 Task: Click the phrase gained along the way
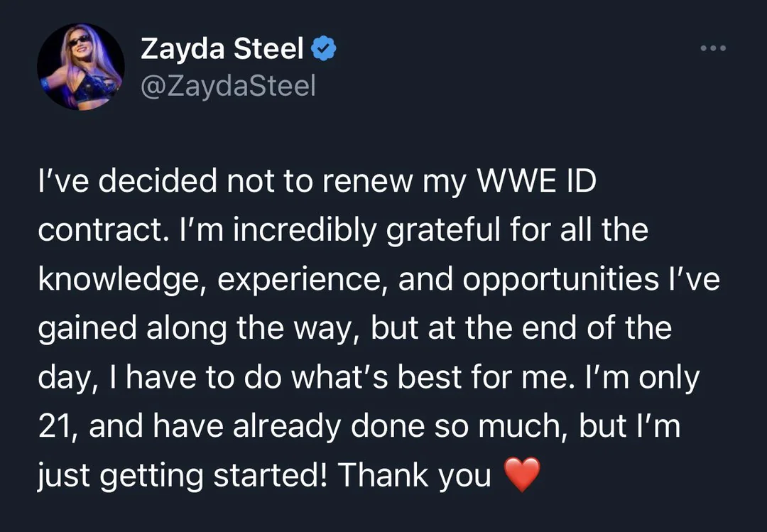[x=199, y=329]
